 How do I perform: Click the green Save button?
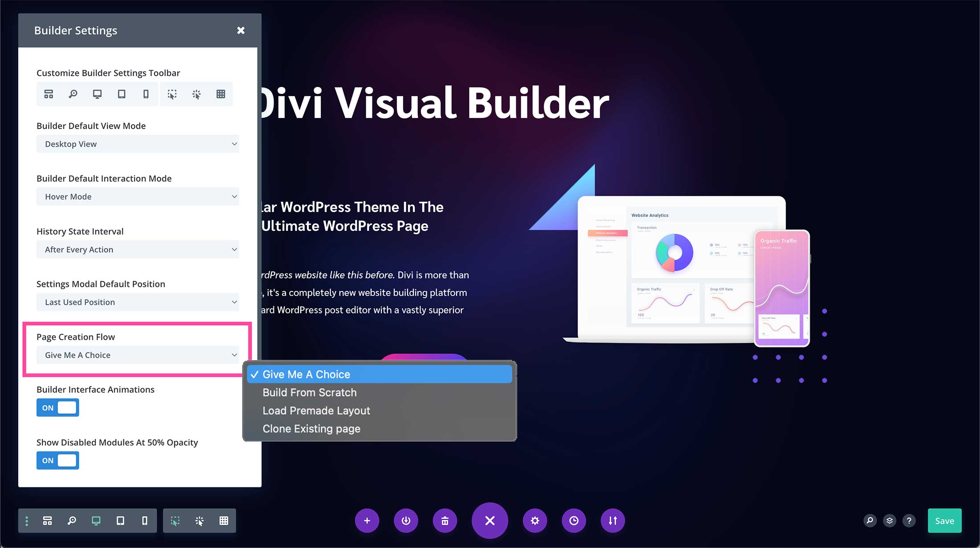coord(944,520)
